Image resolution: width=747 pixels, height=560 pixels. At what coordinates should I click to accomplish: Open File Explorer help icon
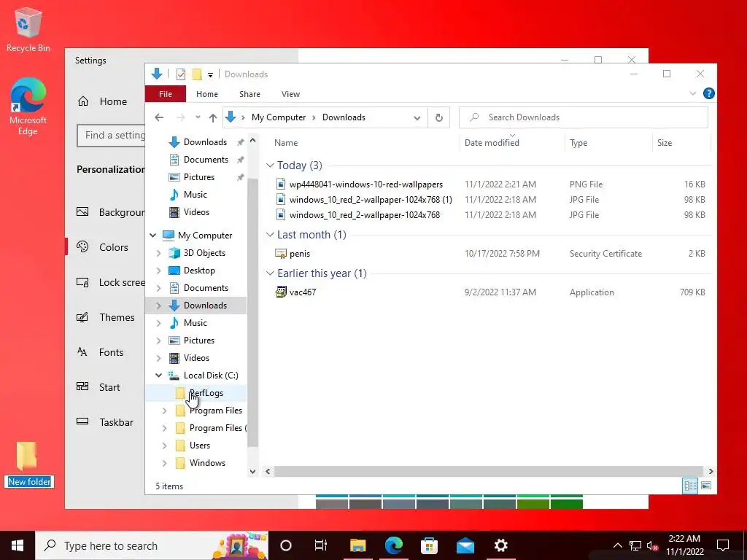708,93
